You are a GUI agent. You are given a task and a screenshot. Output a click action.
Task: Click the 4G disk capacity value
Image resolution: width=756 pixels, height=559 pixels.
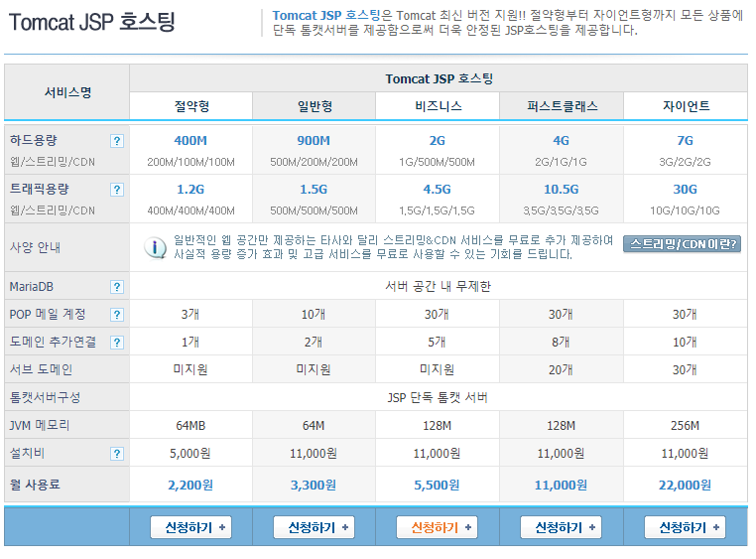(562, 140)
